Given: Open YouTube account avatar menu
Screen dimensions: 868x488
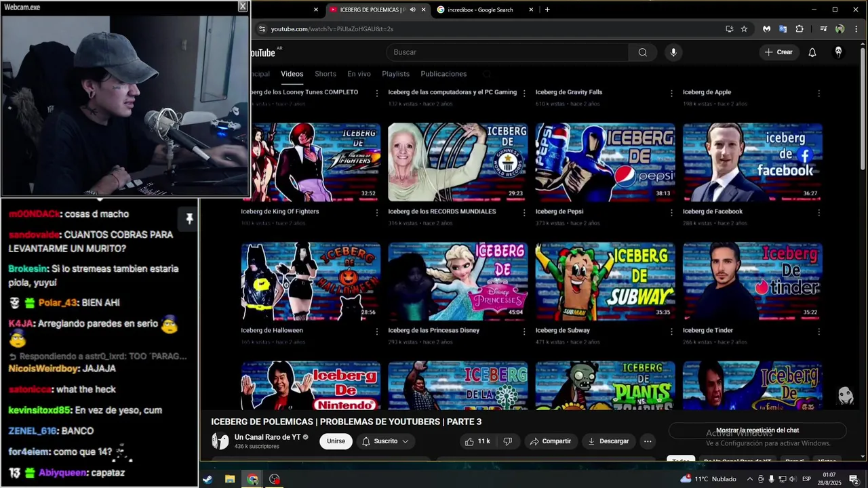Looking at the screenshot, I should (x=838, y=52).
